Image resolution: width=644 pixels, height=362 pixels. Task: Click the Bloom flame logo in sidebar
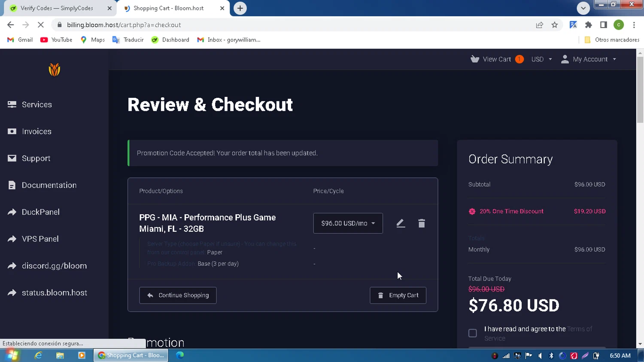tap(55, 70)
